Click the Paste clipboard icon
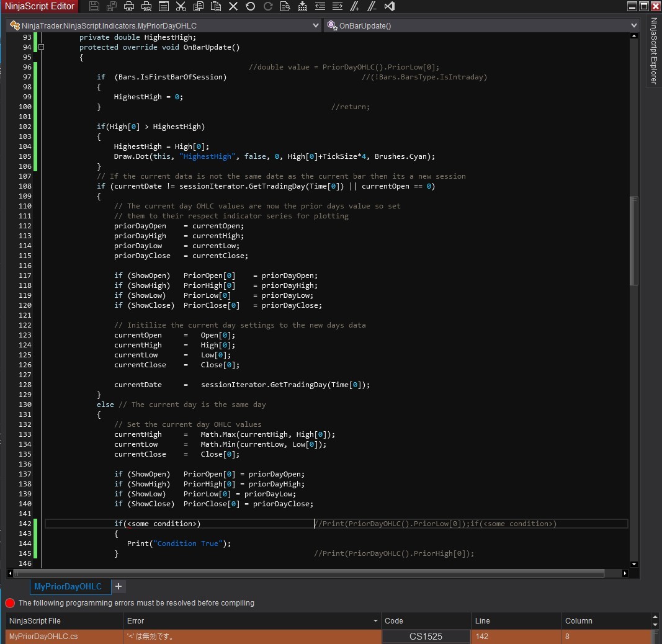 pos(216,7)
